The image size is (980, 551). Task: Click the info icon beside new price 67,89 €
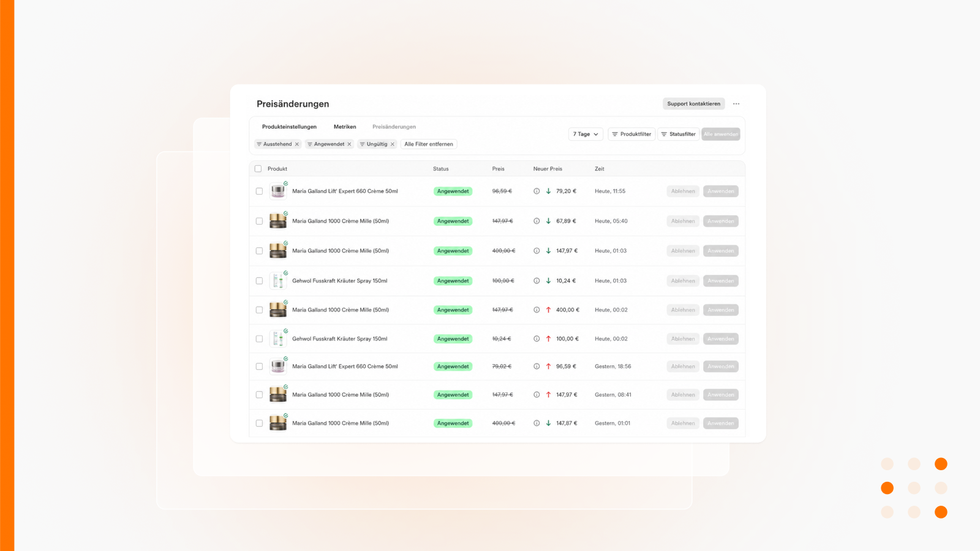coord(537,221)
